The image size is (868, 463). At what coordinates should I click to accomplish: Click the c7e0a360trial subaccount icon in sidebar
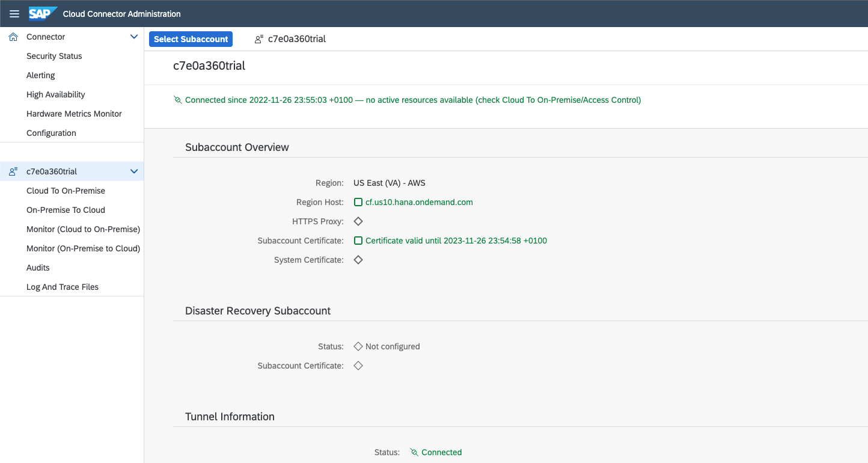pyautogui.click(x=13, y=171)
